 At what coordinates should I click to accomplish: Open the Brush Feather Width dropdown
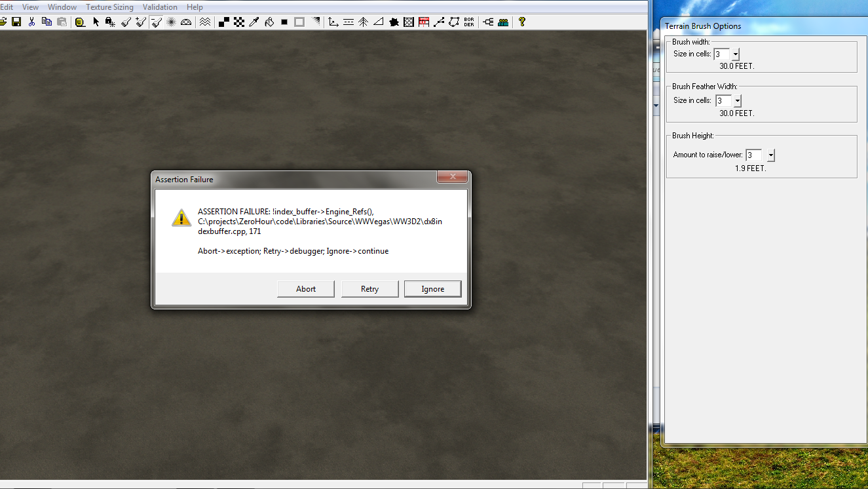pyautogui.click(x=737, y=101)
